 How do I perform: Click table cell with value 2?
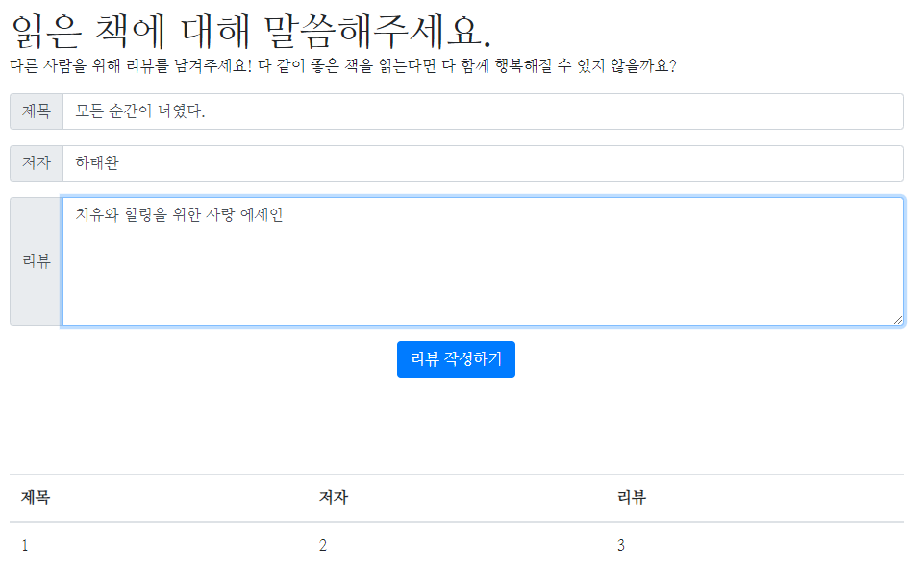pos(457,545)
